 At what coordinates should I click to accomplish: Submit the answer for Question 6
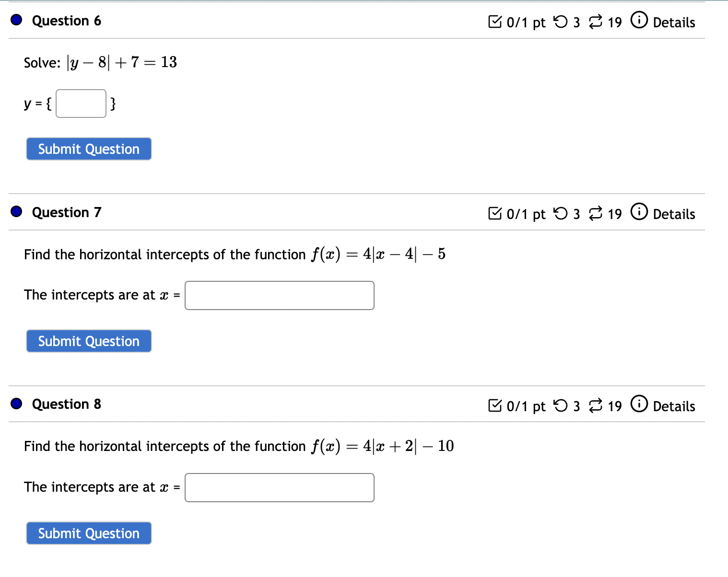(88, 149)
